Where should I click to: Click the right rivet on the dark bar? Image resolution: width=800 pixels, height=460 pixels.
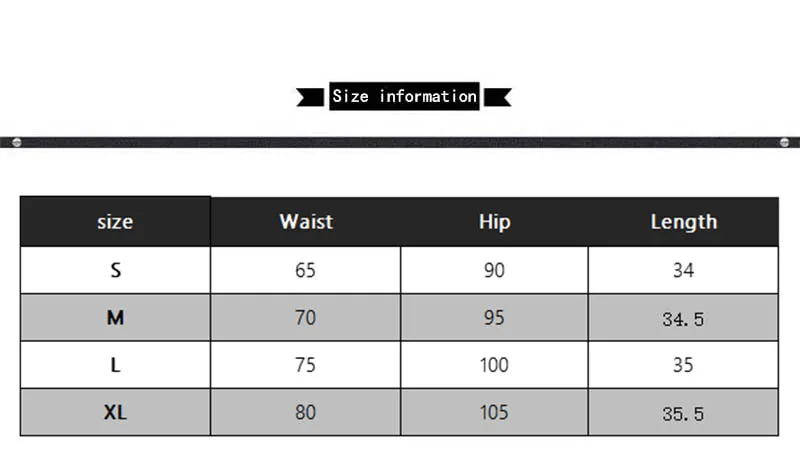785,142
